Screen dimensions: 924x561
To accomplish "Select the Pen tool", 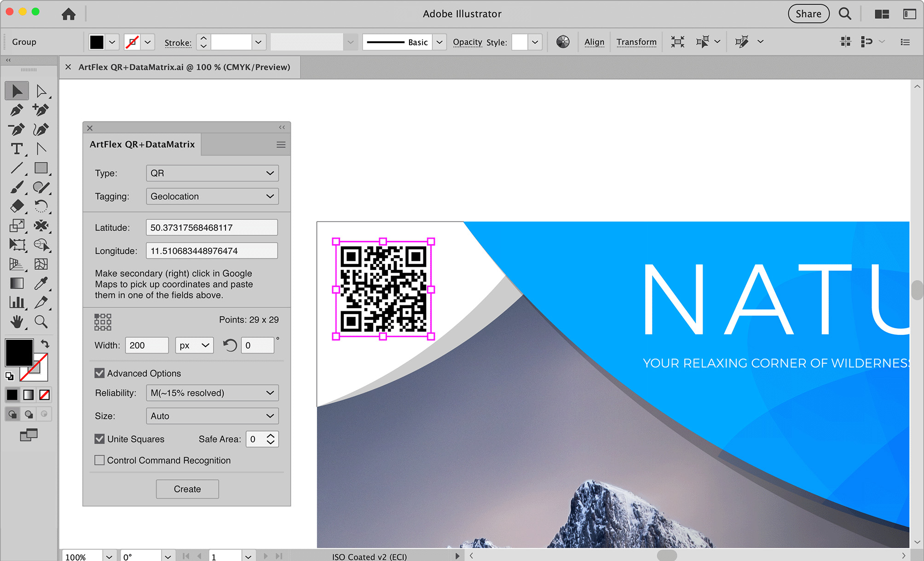I will (x=17, y=110).
